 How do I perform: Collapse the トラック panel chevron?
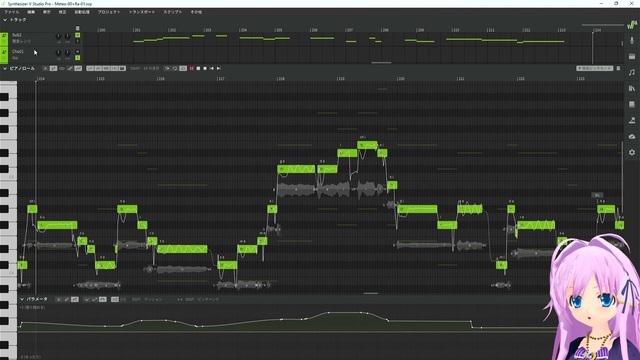coord(5,20)
